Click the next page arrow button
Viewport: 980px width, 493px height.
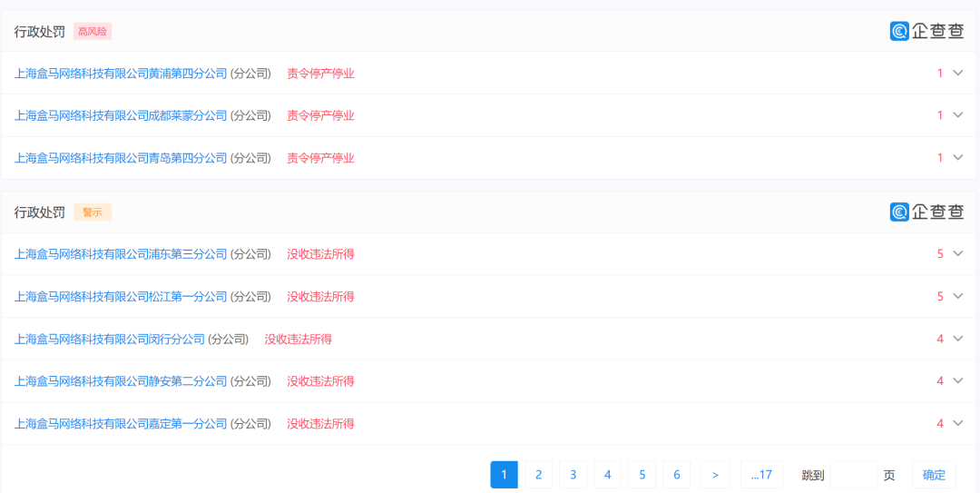715,475
